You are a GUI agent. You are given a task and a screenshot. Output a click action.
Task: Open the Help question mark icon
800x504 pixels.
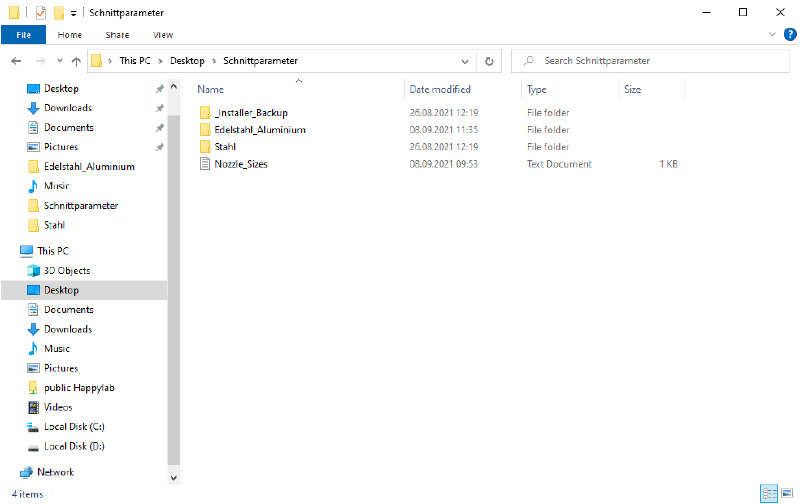(788, 34)
